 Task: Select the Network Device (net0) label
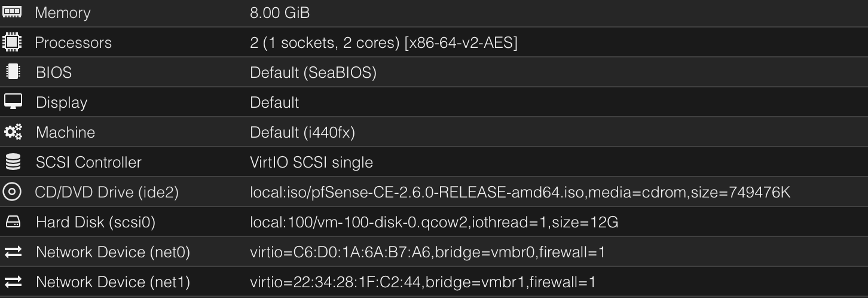coord(113,253)
